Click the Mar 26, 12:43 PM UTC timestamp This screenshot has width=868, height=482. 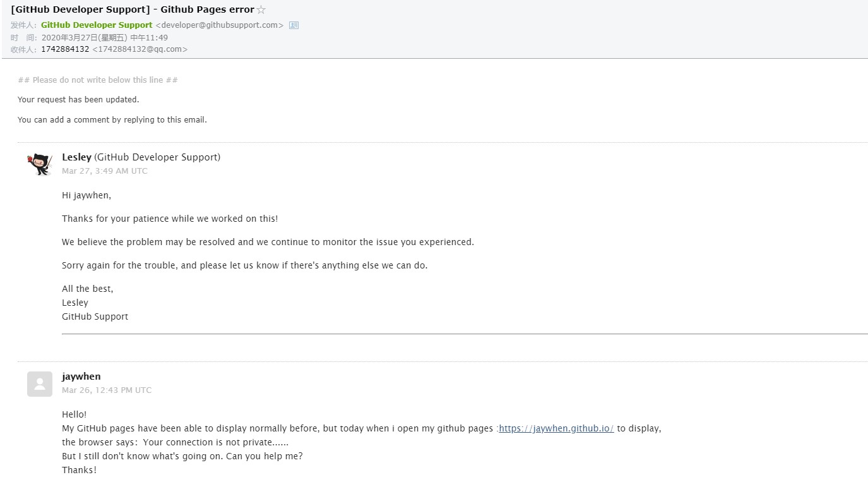click(x=107, y=390)
